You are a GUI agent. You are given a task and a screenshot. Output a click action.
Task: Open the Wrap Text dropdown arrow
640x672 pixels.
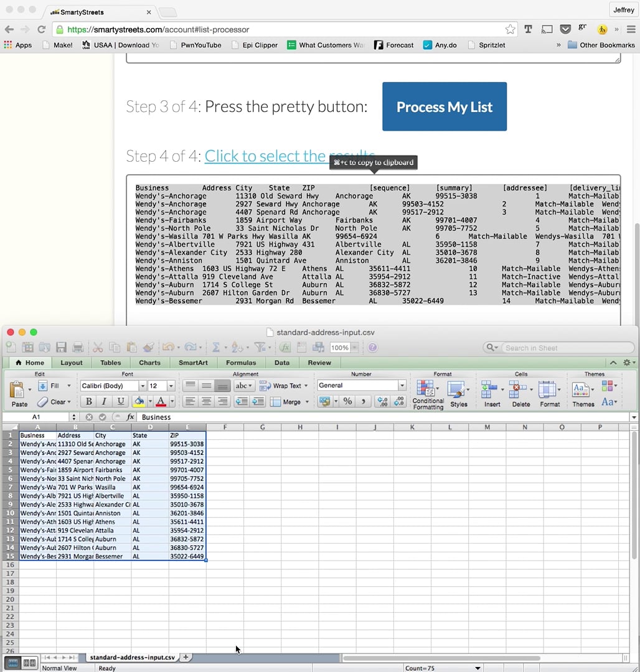tap(306, 386)
